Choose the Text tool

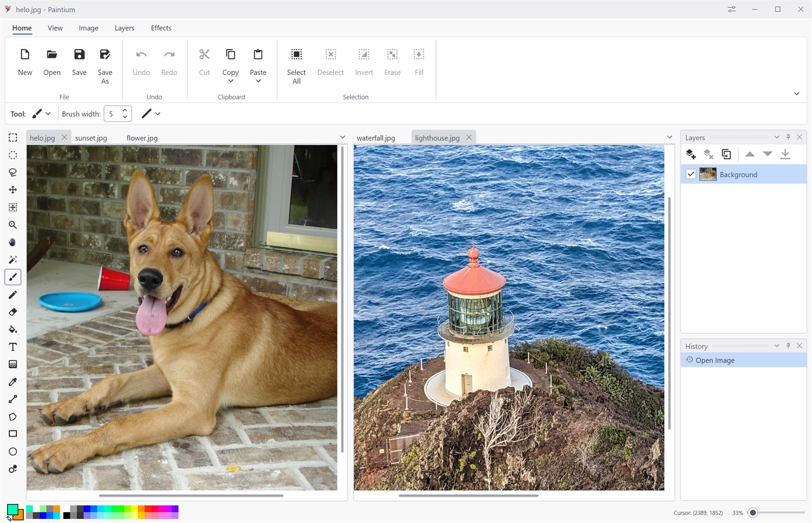[x=13, y=347]
